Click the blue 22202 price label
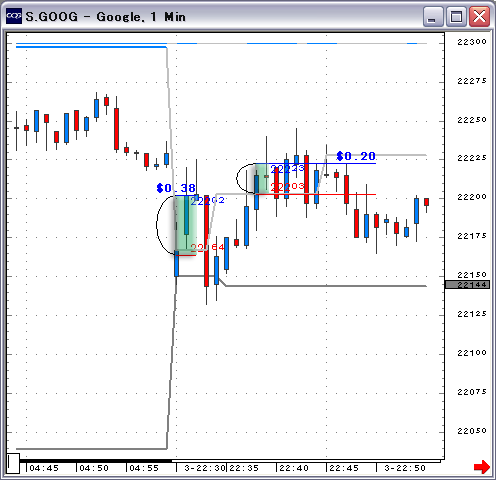This screenshot has height=480, width=496. click(207, 201)
